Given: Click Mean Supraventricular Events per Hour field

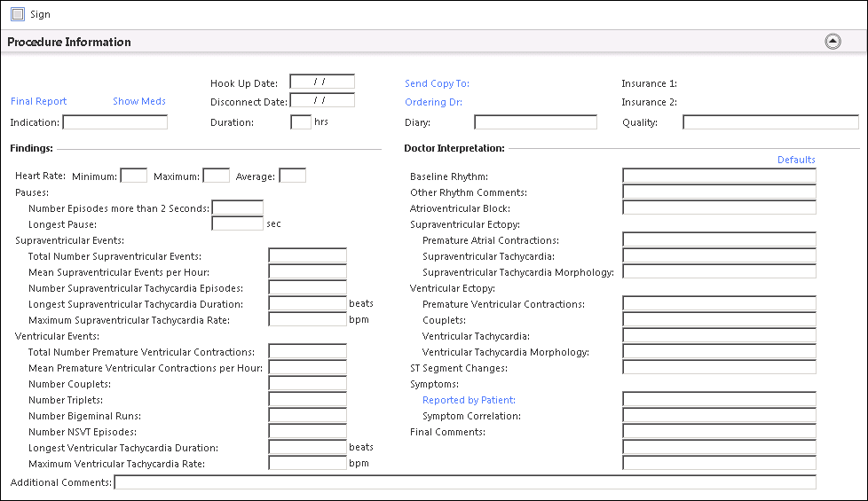Looking at the screenshot, I should click(x=308, y=271).
